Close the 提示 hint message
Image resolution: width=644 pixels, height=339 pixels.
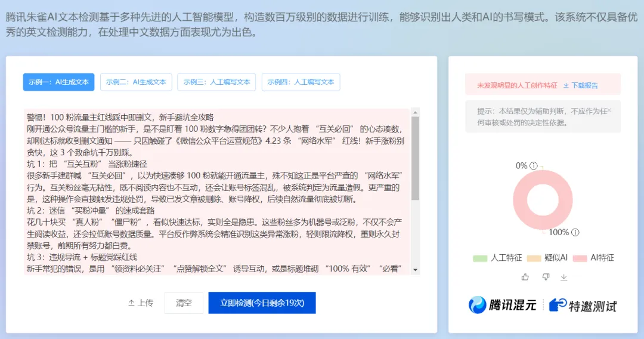tap(609, 110)
